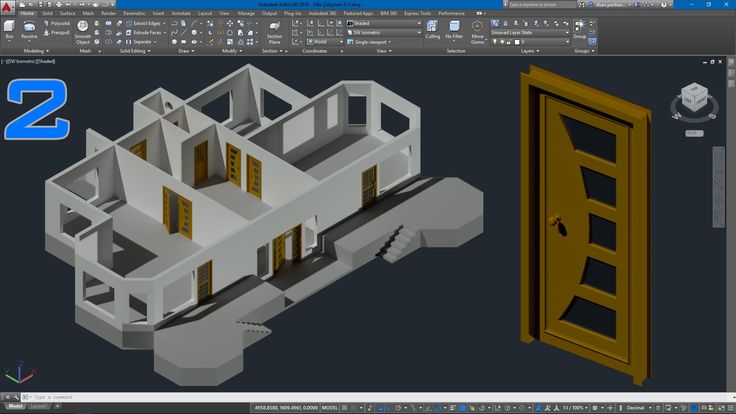Open the AutoCAD application menu logo
The height and width of the screenshot is (414, 736).
(7, 7)
